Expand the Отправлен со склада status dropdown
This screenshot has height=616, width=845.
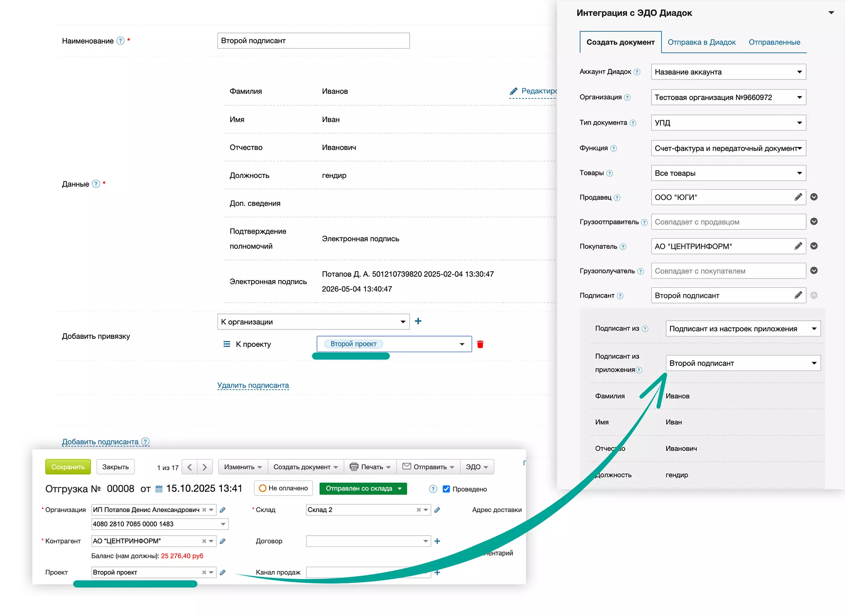point(400,489)
